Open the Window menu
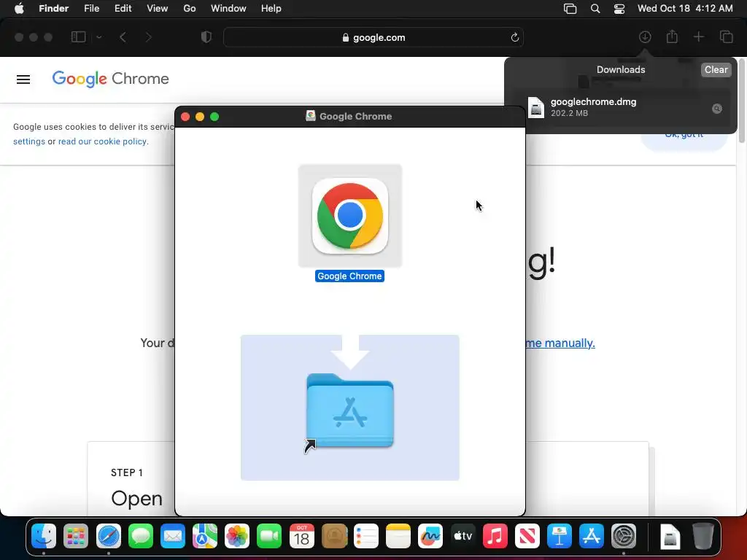 [228, 9]
